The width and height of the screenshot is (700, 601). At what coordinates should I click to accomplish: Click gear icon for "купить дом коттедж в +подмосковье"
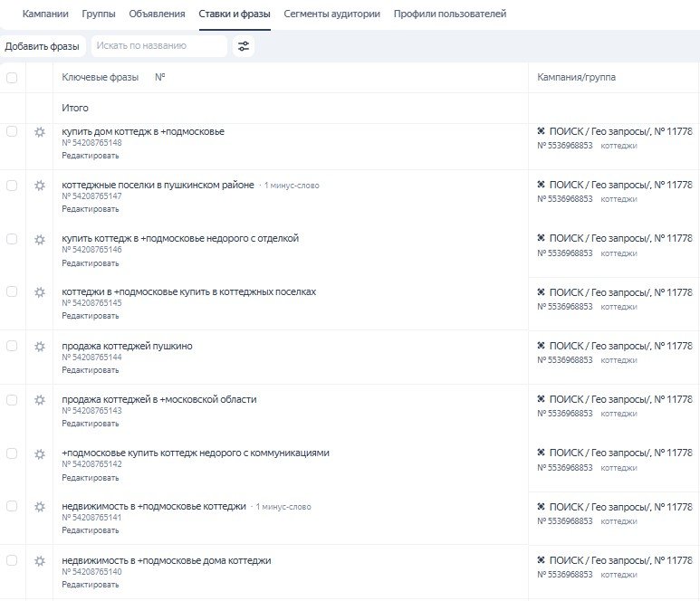pyautogui.click(x=39, y=132)
